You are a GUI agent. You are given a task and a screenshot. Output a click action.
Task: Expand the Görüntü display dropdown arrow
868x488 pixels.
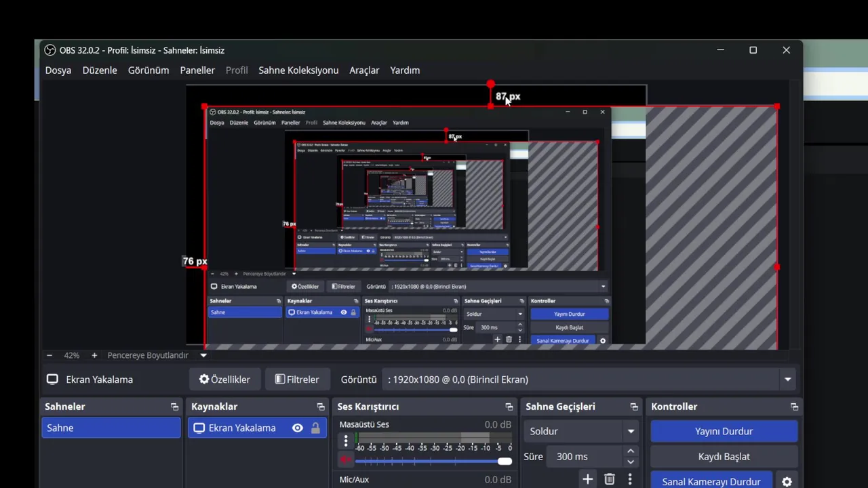tap(787, 380)
